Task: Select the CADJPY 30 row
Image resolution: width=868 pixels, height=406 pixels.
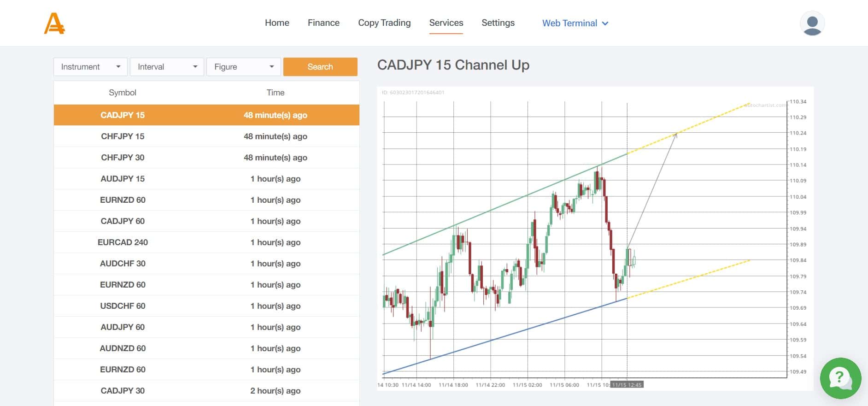Action: [x=206, y=391]
